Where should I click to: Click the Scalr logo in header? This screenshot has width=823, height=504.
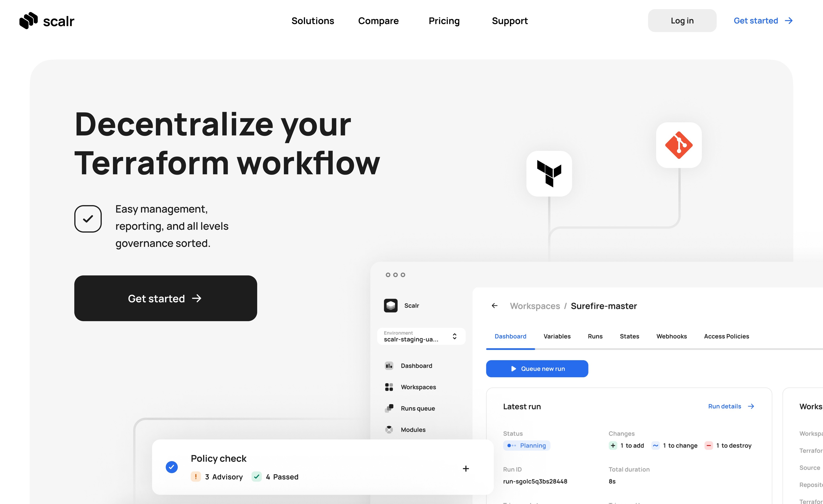click(47, 21)
